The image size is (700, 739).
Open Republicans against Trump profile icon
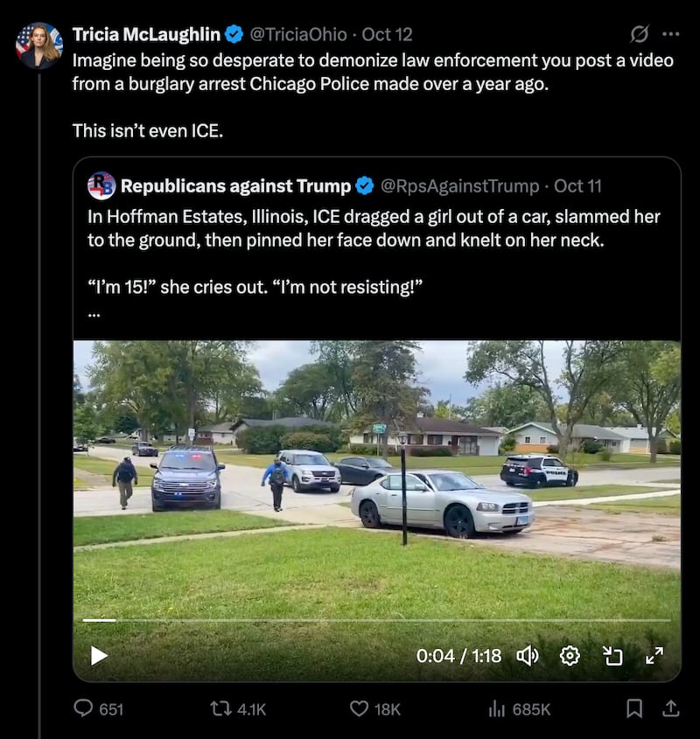tap(101, 185)
